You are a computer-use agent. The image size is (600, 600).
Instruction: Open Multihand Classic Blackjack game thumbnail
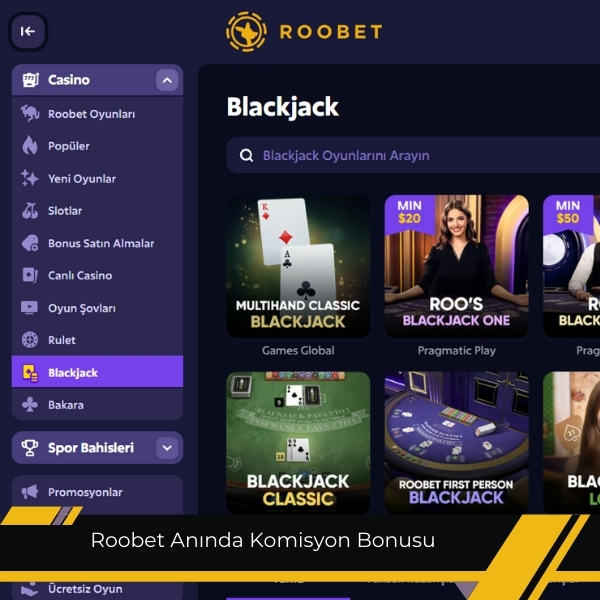coord(298,267)
